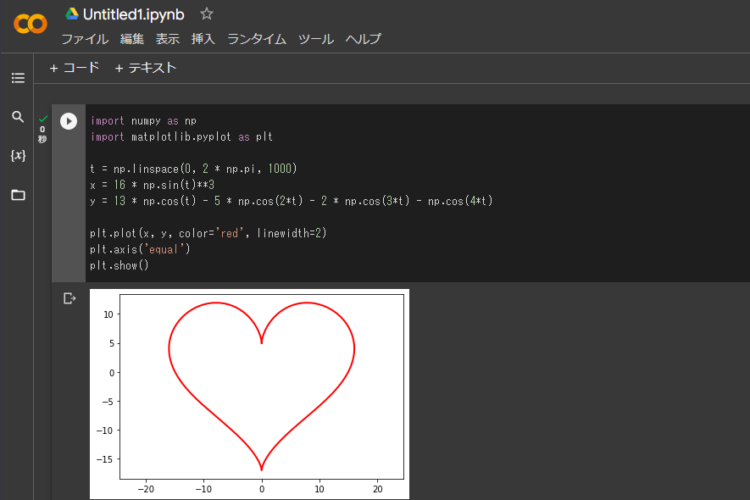The width and height of the screenshot is (750, 500).
Task: Open the 表示 menu
Action: coord(167,39)
